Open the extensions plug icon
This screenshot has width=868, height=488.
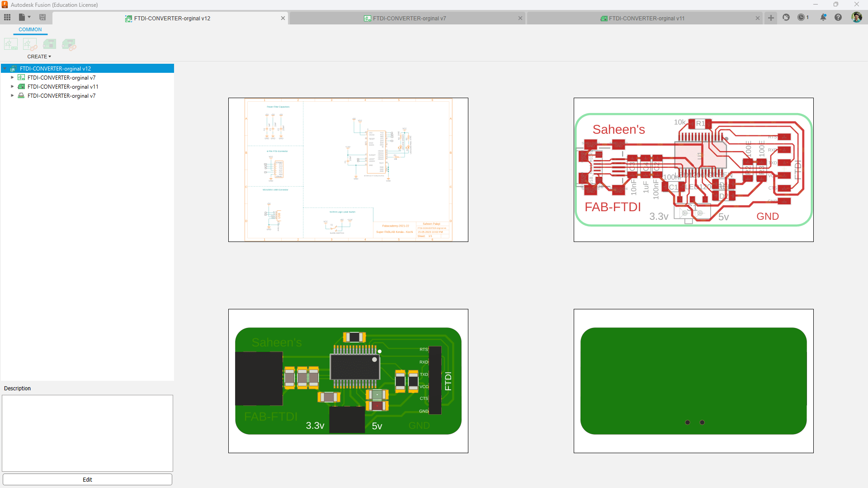[x=786, y=17]
